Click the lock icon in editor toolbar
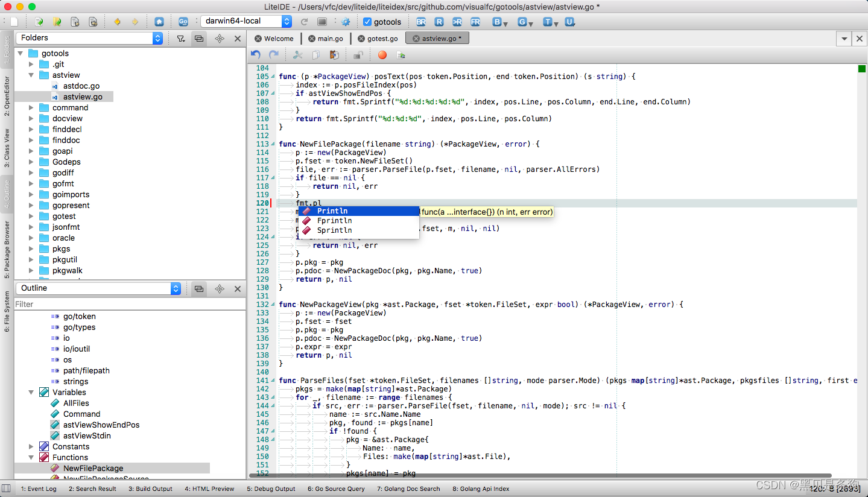 tap(358, 55)
